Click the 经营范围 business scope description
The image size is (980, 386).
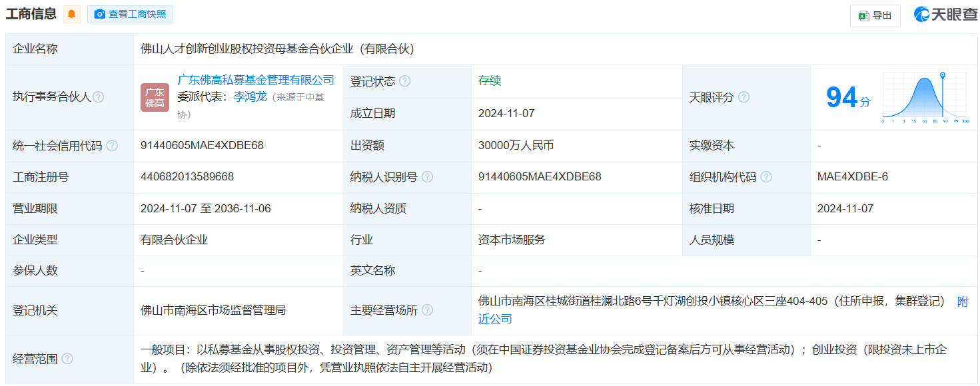point(543,359)
